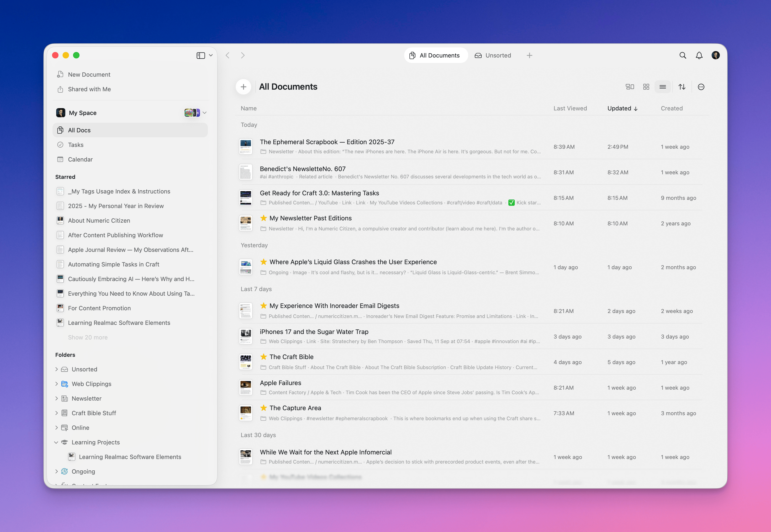This screenshot has height=532, width=771.
Task: Collapse the Learning Projects folder
Action: [56, 442]
